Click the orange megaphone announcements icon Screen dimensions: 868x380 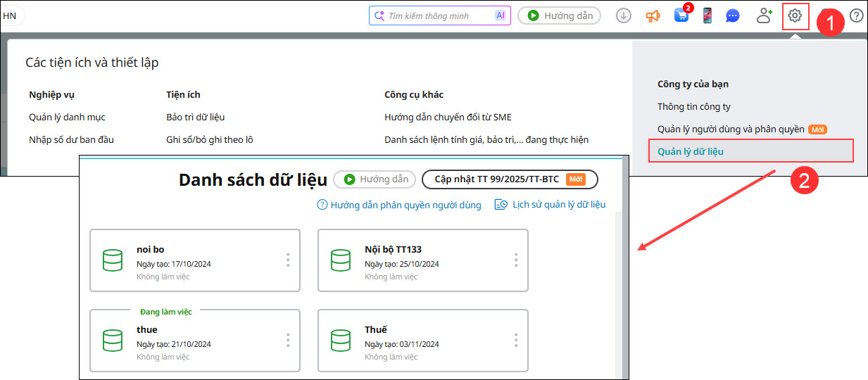tap(653, 15)
